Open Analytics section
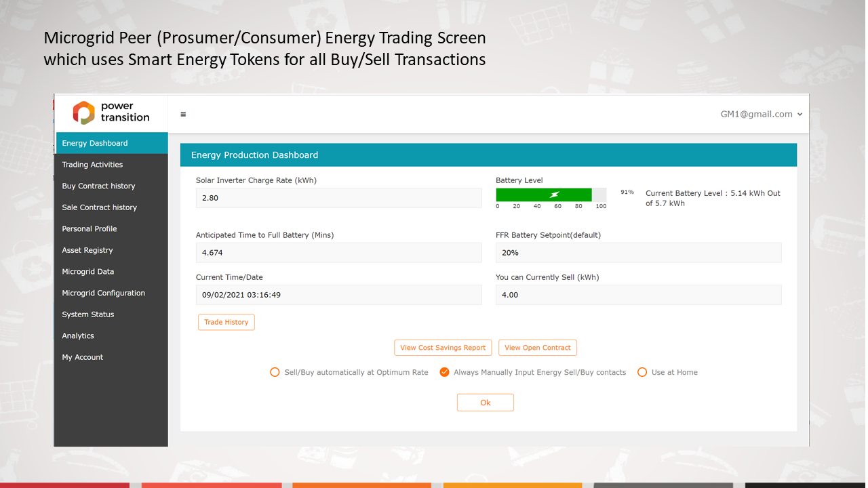 click(111, 335)
